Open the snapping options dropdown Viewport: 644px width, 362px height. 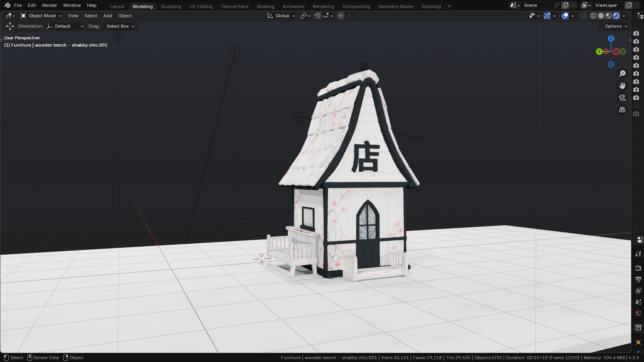tap(328, 16)
